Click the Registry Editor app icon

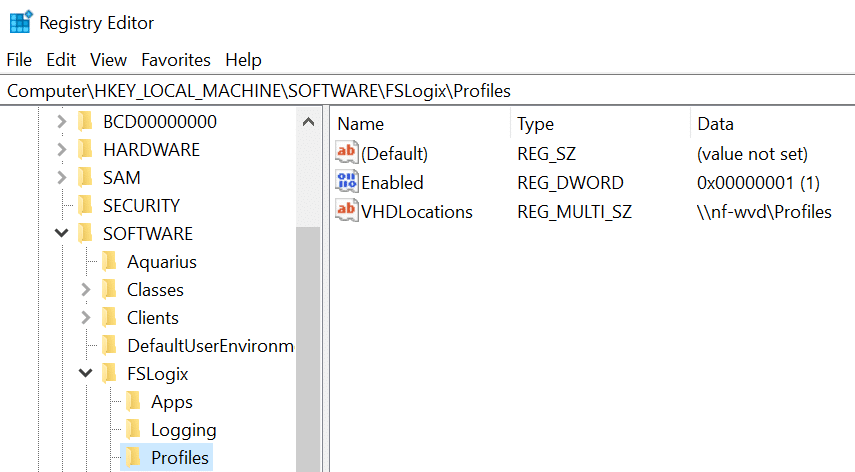click(21, 22)
